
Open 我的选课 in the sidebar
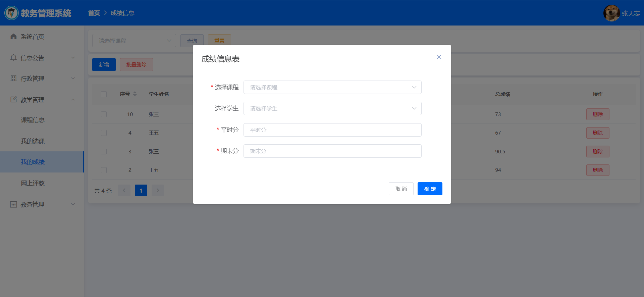42,141
